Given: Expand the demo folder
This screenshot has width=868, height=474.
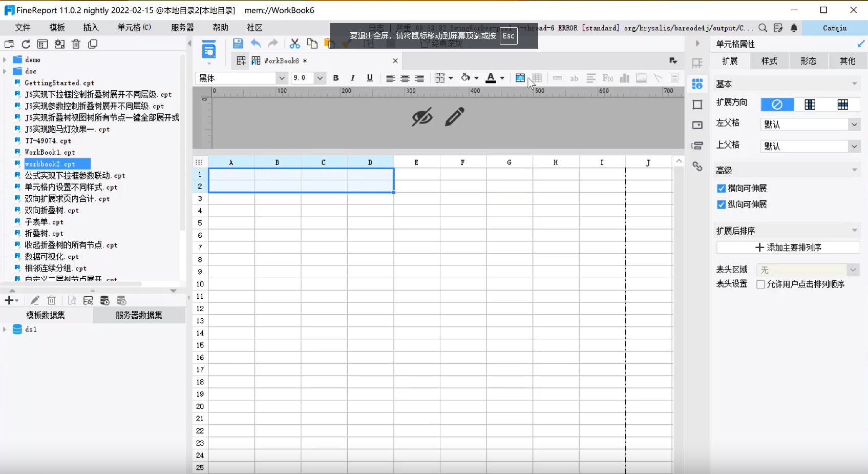Looking at the screenshot, I should (x=5, y=59).
